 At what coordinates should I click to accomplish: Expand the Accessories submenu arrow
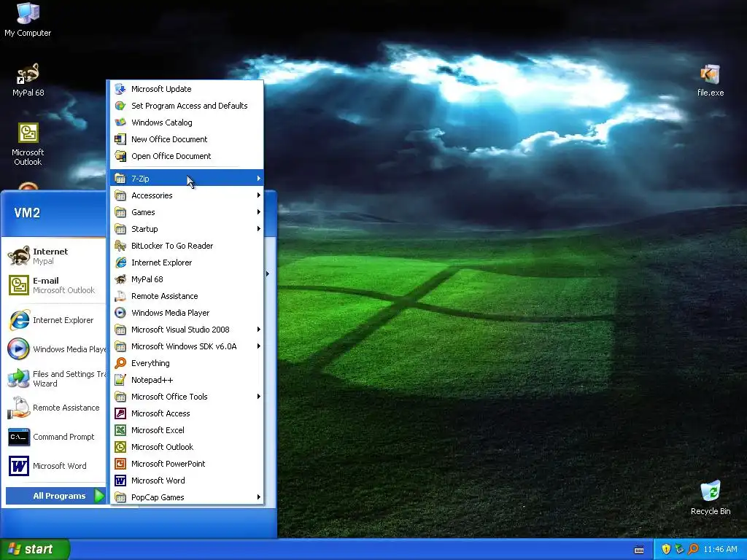pos(259,195)
